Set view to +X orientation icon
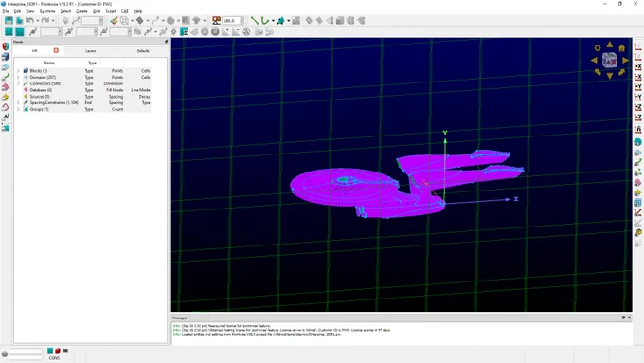This screenshot has height=363, width=644. point(637,66)
